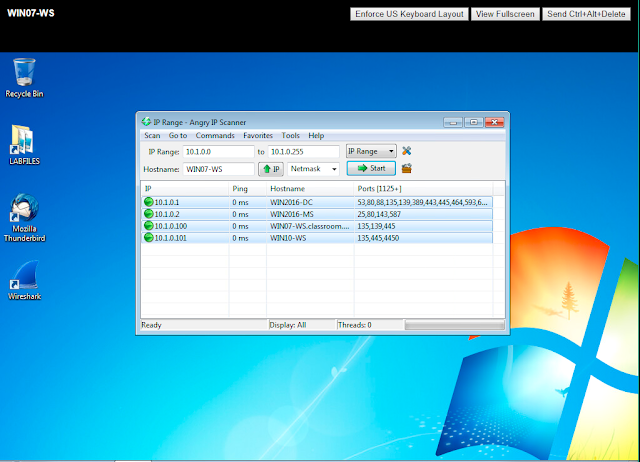Image resolution: width=640 pixels, height=462 pixels.
Task: Click the green status icon for 10.1.0.101
Action: [x=149, y=237]
